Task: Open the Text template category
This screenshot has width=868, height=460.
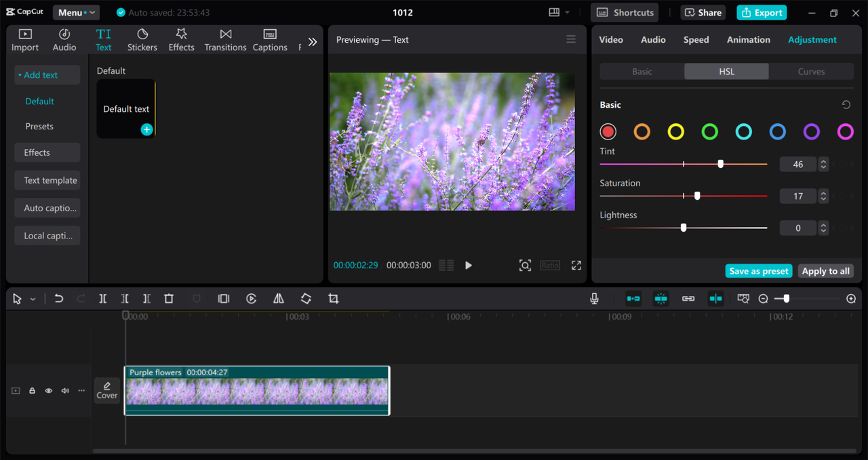Action: (x=47, y=180)
